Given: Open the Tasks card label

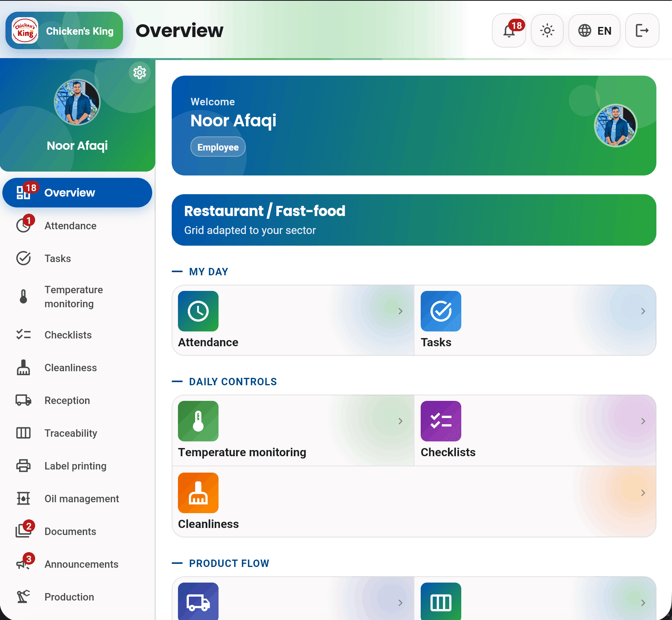Looking at the screenshot, I should tap(436, 342).
